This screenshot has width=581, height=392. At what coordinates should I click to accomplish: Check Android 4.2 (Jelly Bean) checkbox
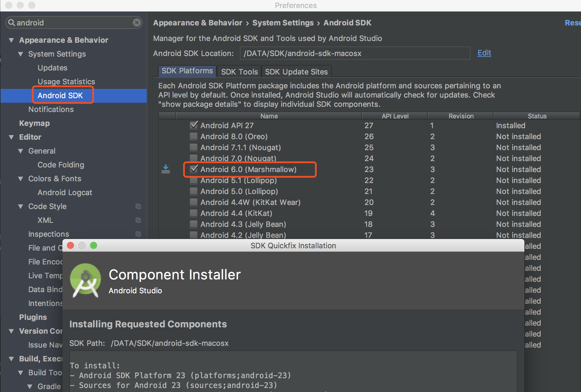(x=193, y=235)
